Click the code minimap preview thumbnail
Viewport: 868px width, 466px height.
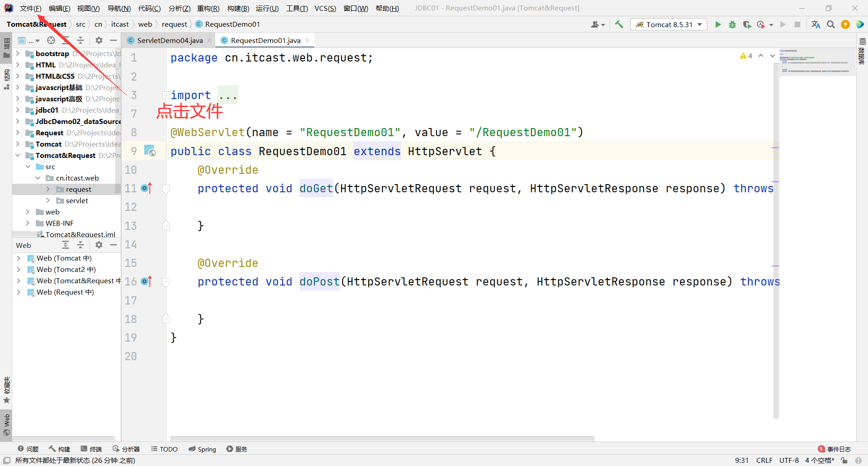pyautogui.click(x=817, y=62)
